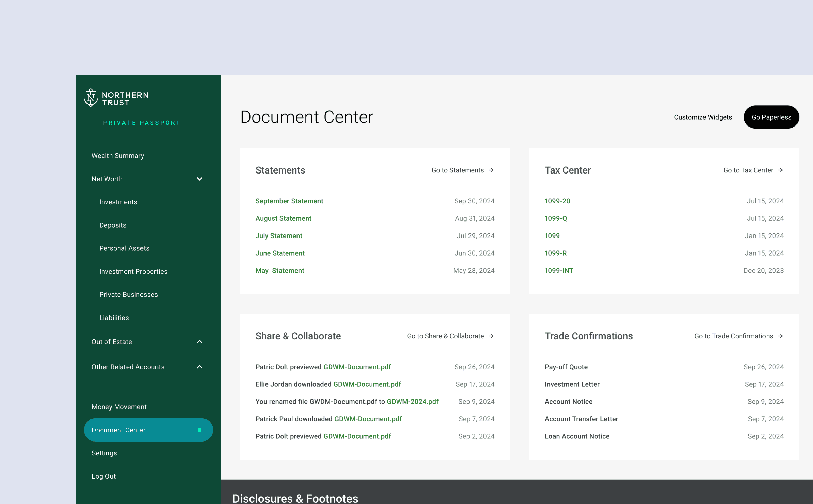The width and height of the screenshot is (813, 504).
Task: Click the Northern Trust anchor logo
Action: pyautogui.click(x=91, y=98)
